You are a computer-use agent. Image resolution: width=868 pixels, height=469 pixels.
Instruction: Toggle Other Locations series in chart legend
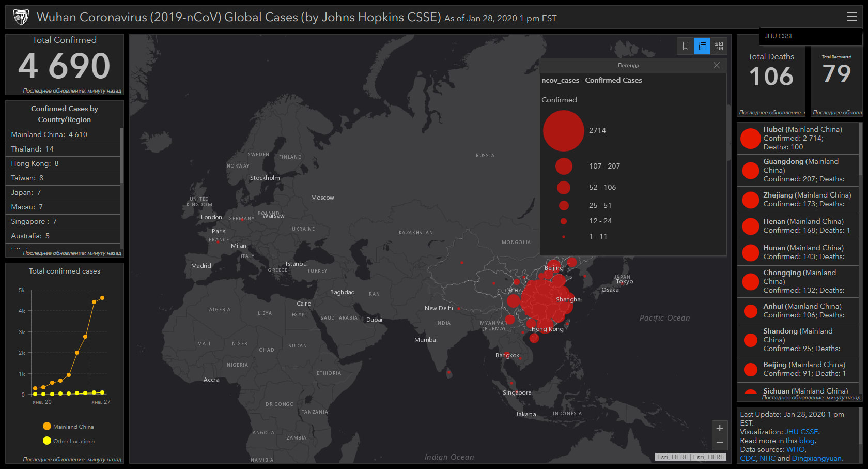pyautogui.click(x=69, y=441)
